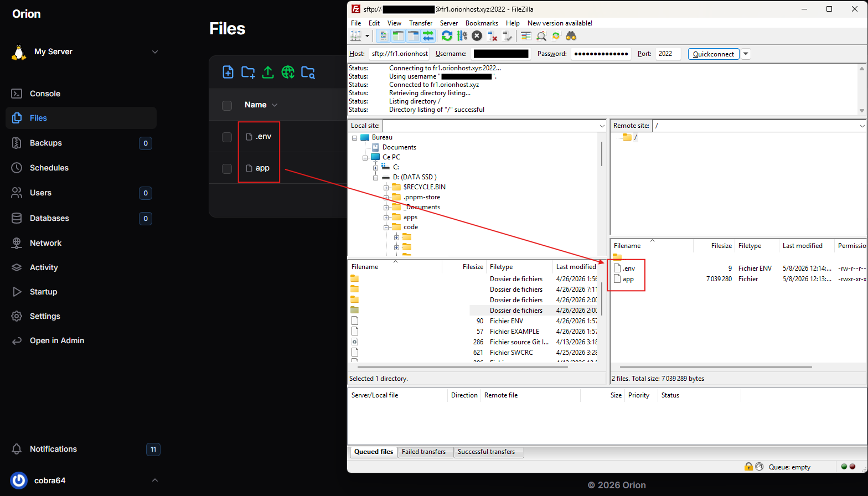Open FileZilla Server menu
The image size is (868, 496).
449,23
